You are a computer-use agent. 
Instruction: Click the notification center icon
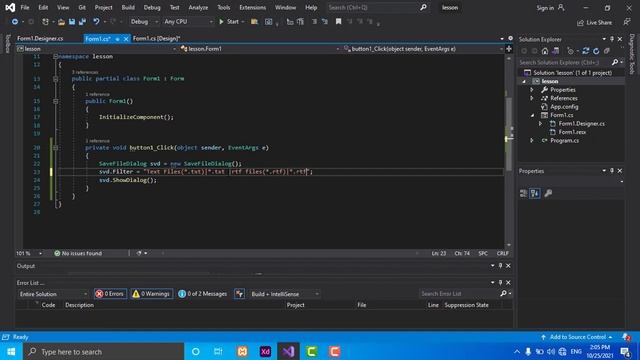pos(625,351)
